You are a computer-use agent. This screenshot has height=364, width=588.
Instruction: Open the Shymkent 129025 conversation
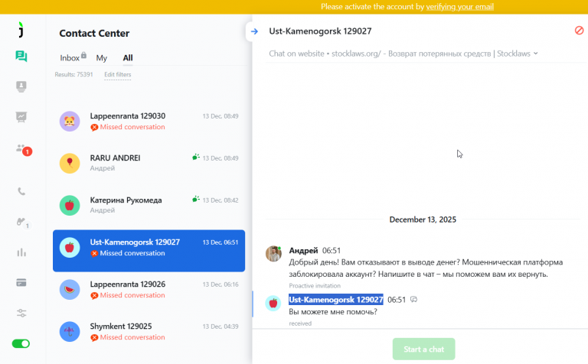[149, 331]
